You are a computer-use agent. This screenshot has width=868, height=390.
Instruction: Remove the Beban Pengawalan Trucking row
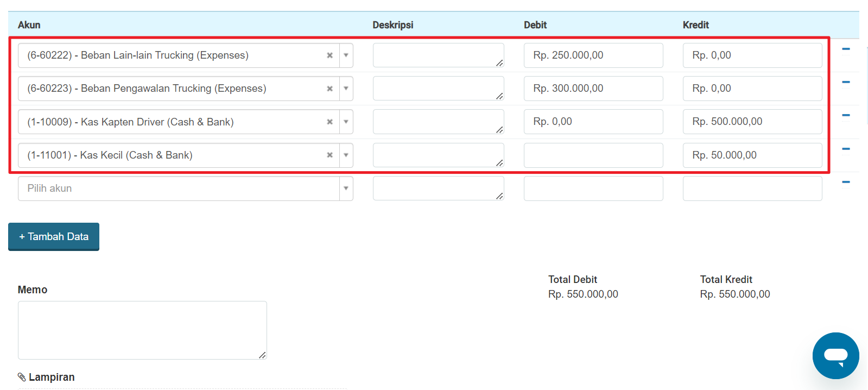(845, 82)
